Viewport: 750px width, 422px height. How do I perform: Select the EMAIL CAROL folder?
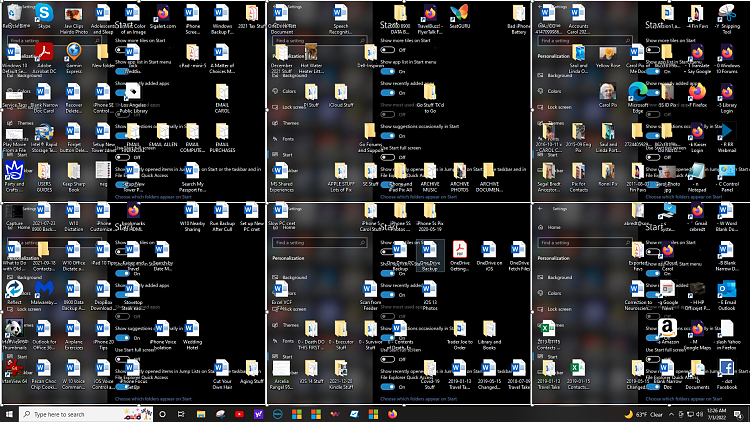point(222,96)
